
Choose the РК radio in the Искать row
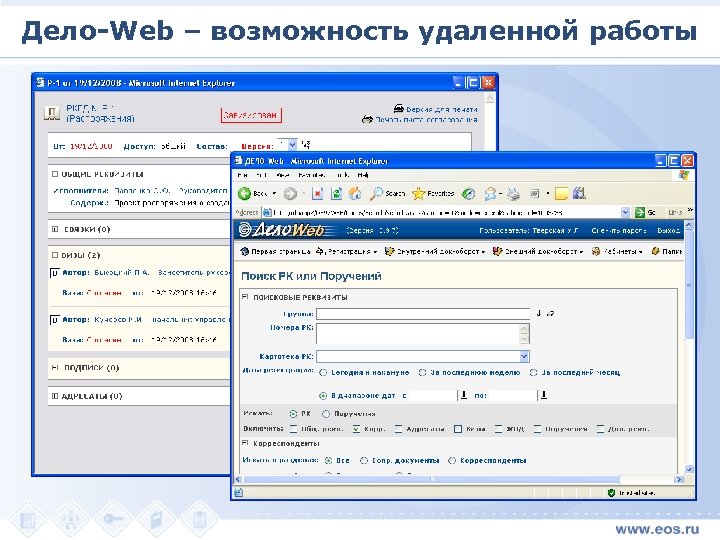pos(293,414)
